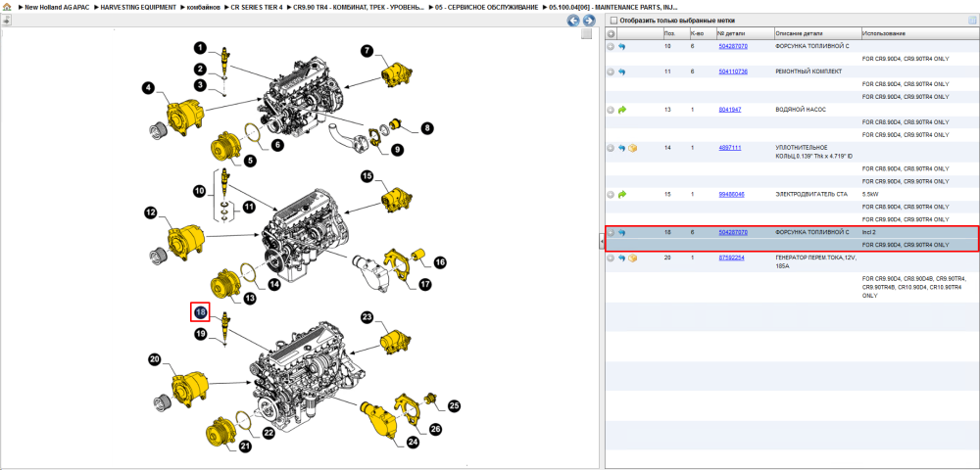Select callout 20 on the diagram

click(x=155, y=359)
